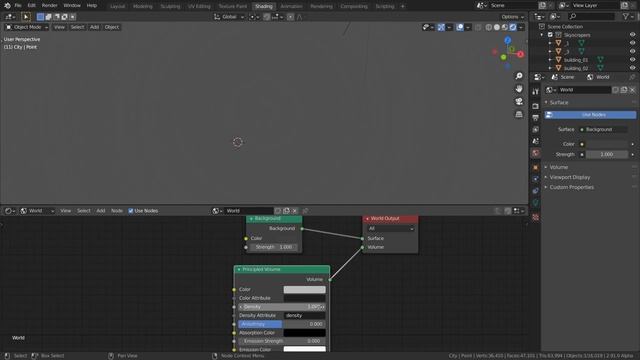Toggle Use Nodes checkbox in the node editor header
This screenshot has height=360, width=640.
coord(131,211)
